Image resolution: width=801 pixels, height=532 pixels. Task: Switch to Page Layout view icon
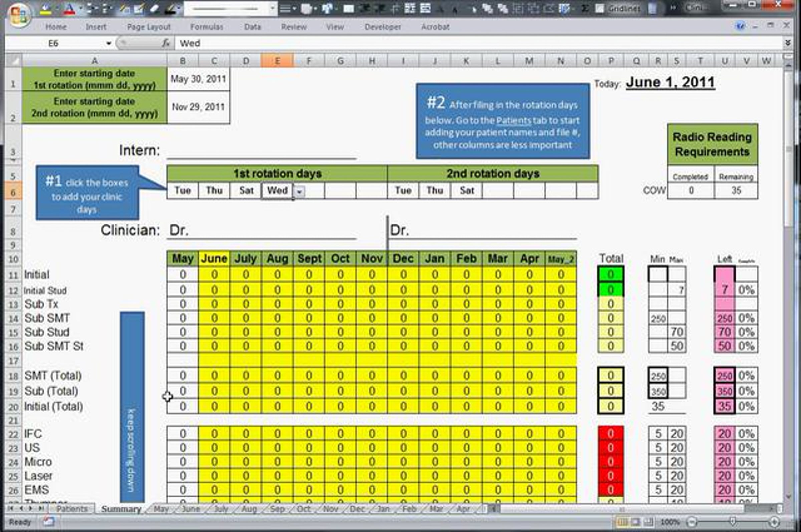pos(635,522)
